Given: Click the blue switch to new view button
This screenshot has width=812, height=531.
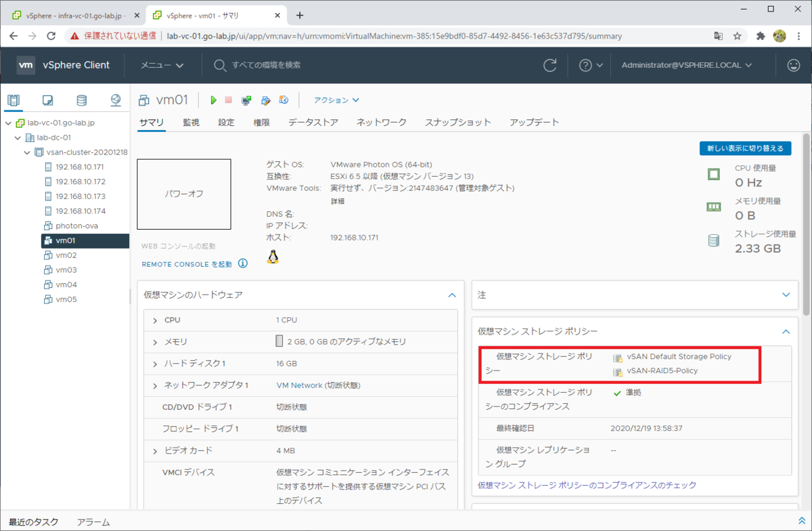Looking at the screenshot, I should coord(745,148).
